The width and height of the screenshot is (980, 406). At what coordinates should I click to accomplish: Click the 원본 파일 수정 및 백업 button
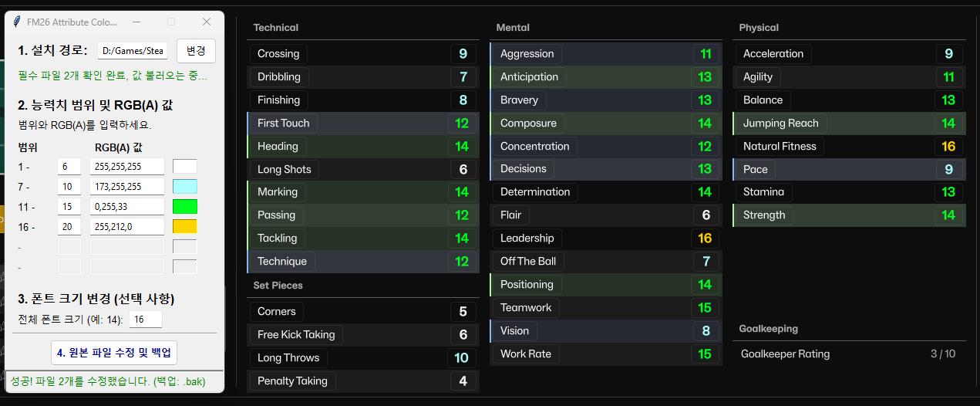tap(115, 353)
